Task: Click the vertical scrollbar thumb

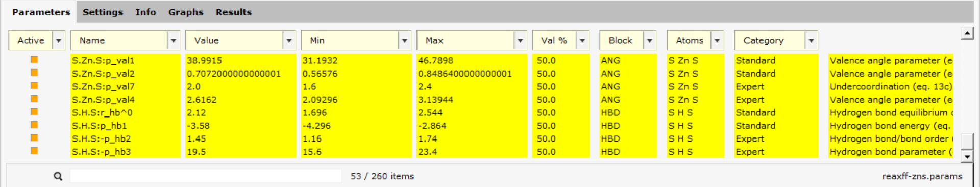Action: point(967,141)
